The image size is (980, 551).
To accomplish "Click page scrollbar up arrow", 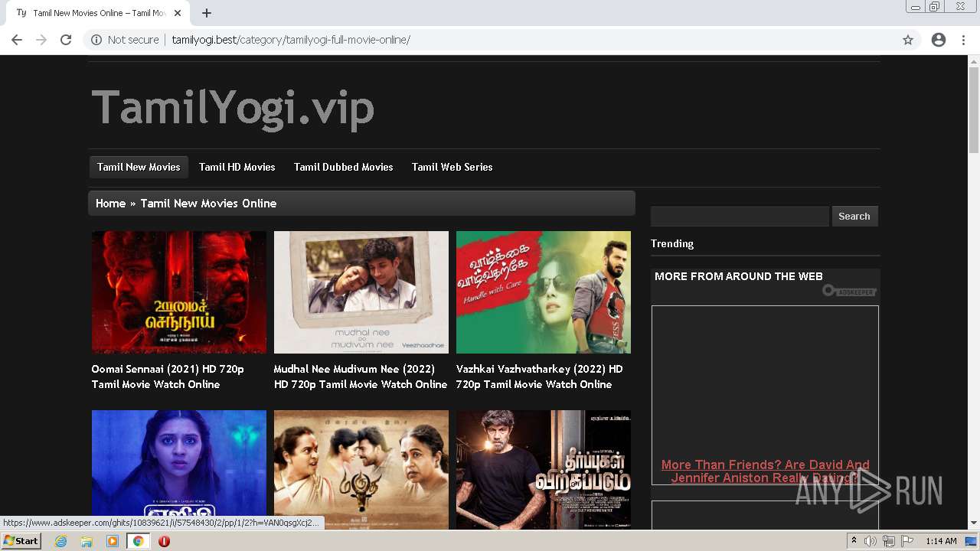I will click(x=974, y=60).
